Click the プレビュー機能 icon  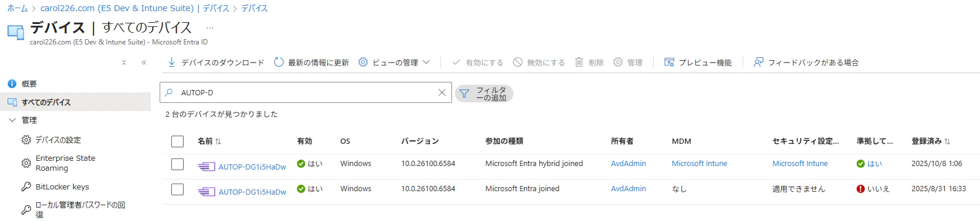pos(670,62)
